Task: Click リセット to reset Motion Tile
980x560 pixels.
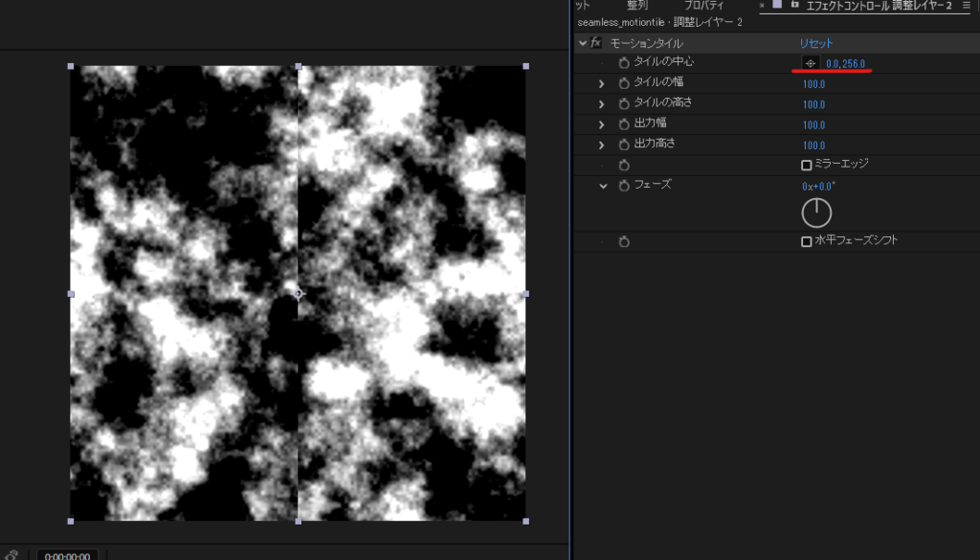Action: [816, 43]
